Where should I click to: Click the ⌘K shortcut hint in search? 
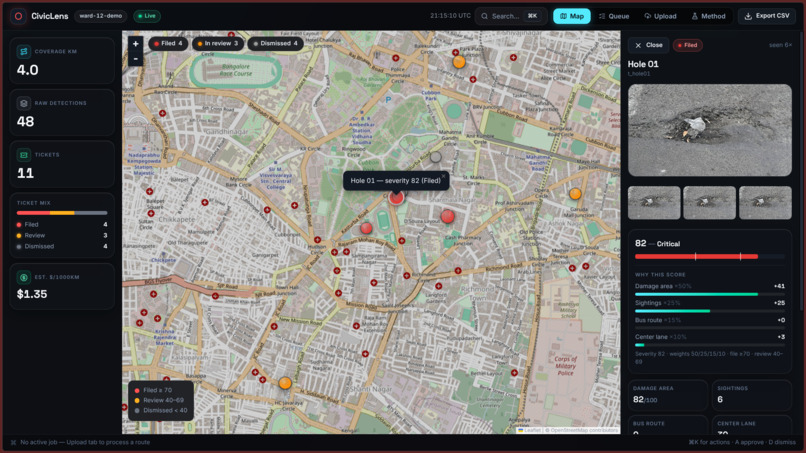click(533, 16)
